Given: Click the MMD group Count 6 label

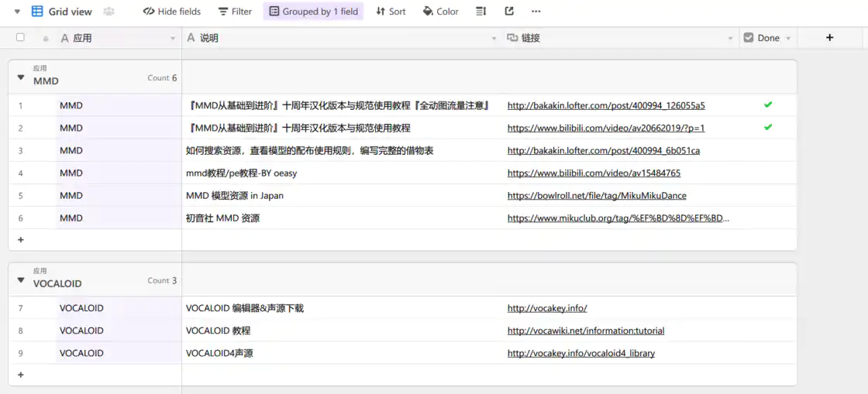Looking at the screenshot, I should tap(162, 78).
